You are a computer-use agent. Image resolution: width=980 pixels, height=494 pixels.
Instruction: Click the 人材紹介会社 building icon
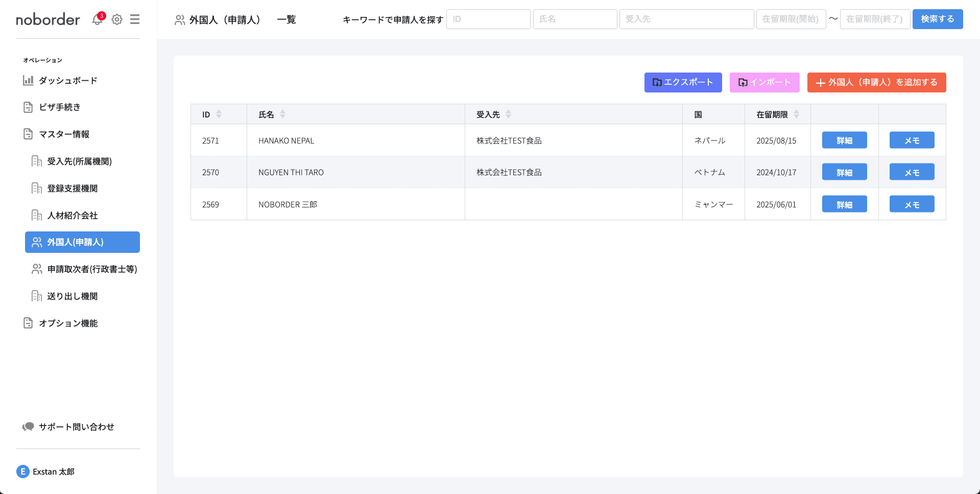click(x=37, y=215)
